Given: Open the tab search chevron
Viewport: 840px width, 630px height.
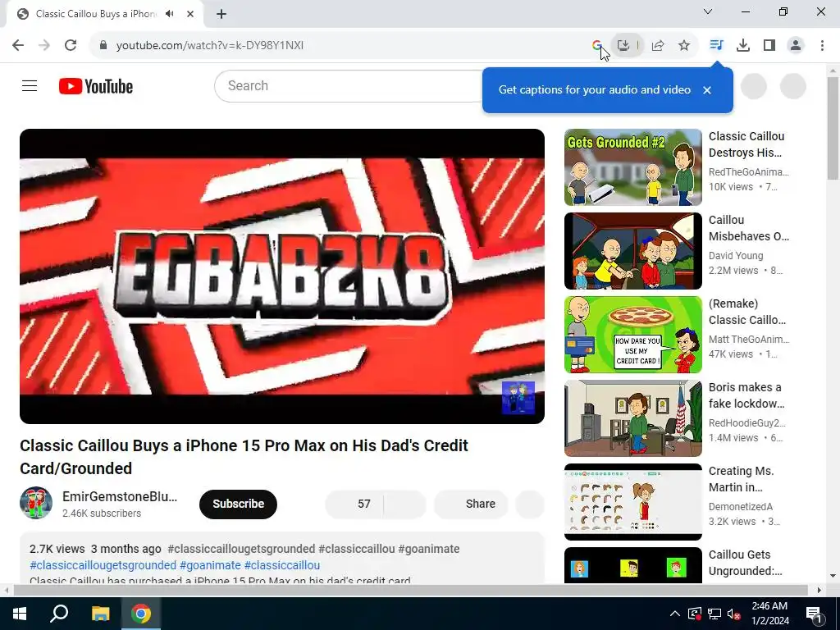Looking at the screenshot, I should point(708,11).
